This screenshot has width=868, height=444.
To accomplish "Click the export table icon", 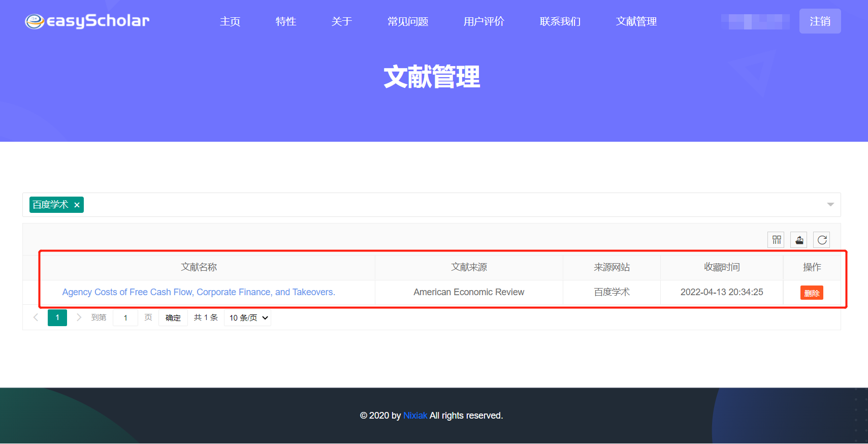I will (799, 240).
